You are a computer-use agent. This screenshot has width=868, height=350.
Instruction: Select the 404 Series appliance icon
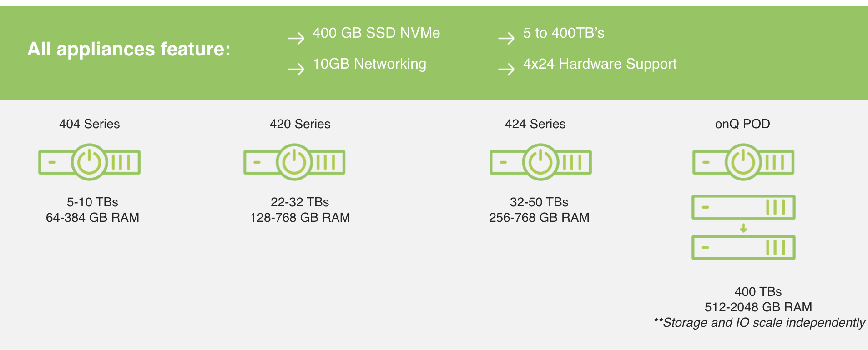(90, 162)
